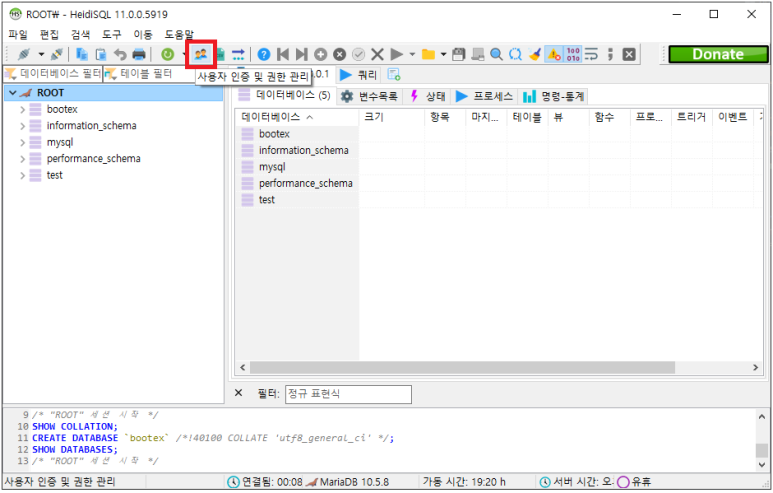Switch to the 변수목록 tab
Image resolution: width=773 pixels, height=493 pixels.
[369, 96]
